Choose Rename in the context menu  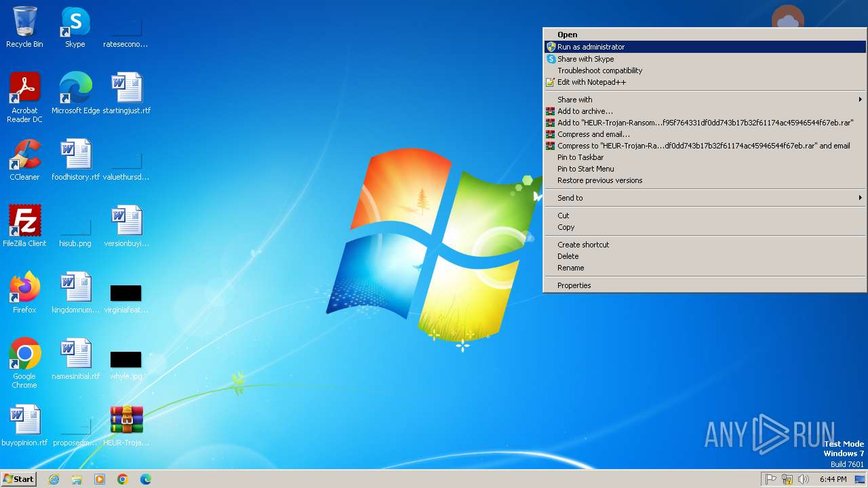coord(705,268)
